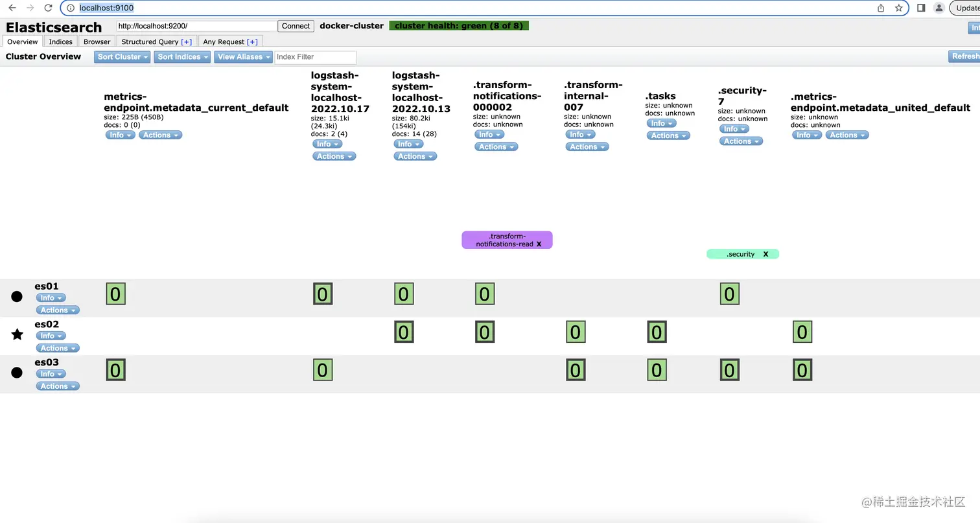Click the Refresh button

(965, 57)
